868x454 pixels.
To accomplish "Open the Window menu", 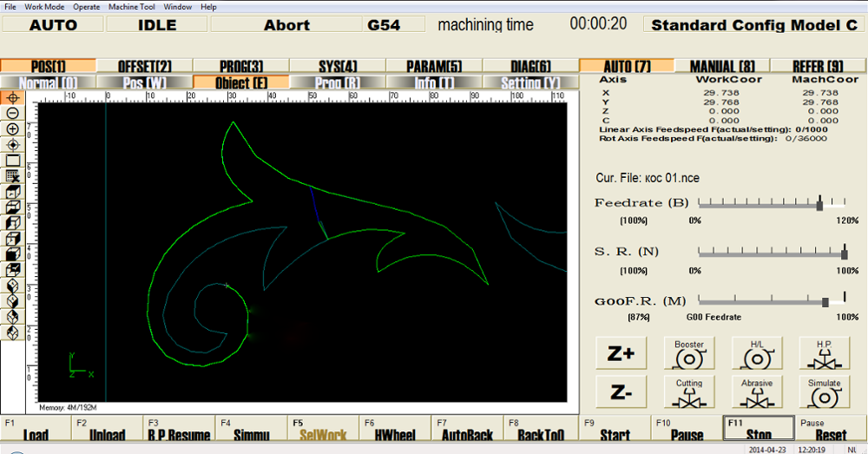I will (x=178, y=7).
